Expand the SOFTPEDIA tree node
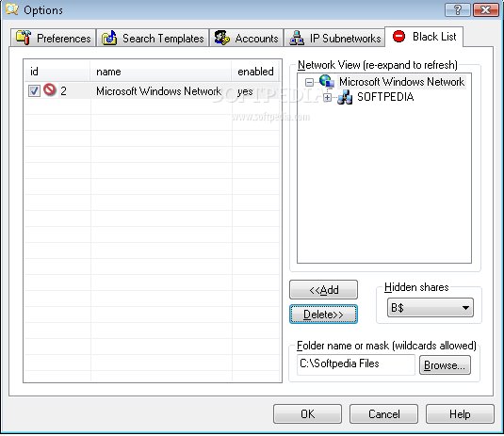The width and height of the screenshot is (504, 436). pyautogui.click(x=327, y=97)
